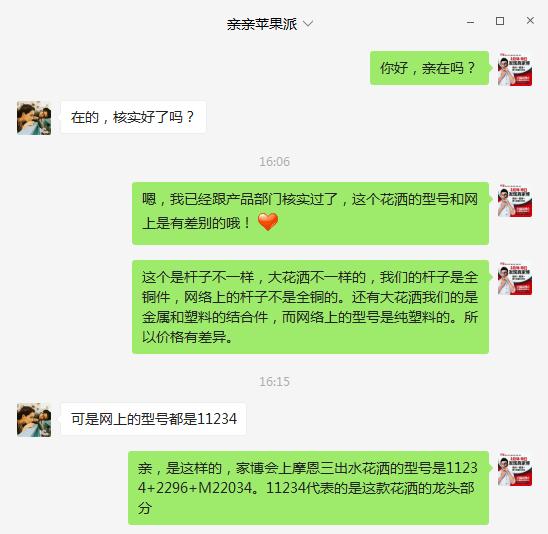This screenshot has width=548, height=534.
Task: Select the message 可是网上的型号都是11234
Action: click(x=153, y=419)
